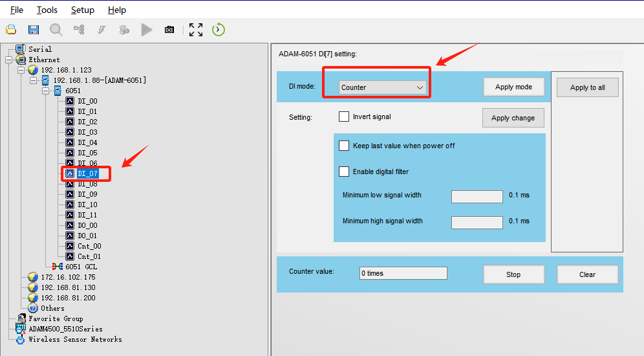The height and width of the screenshot is (356, 644).
Task: Click the green refresh circle icon
Action: (219, 30)
